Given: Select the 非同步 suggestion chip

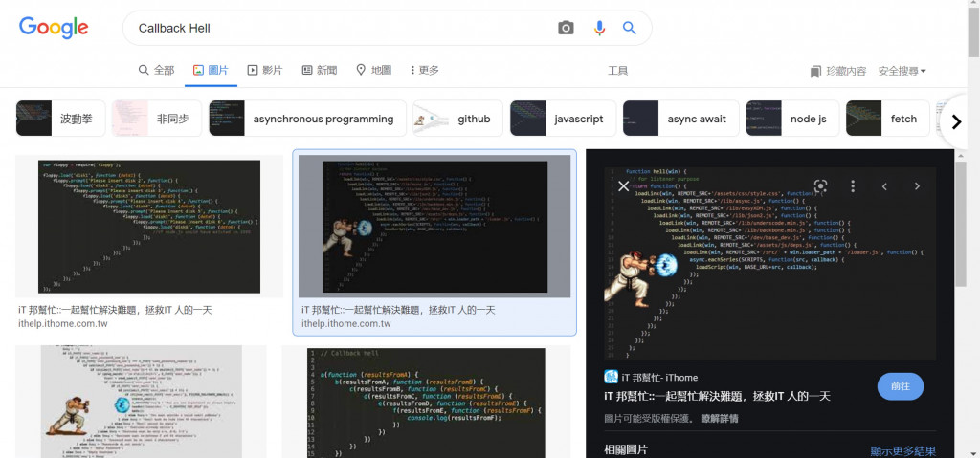Looking at the screenshot, I should point(157,119).
